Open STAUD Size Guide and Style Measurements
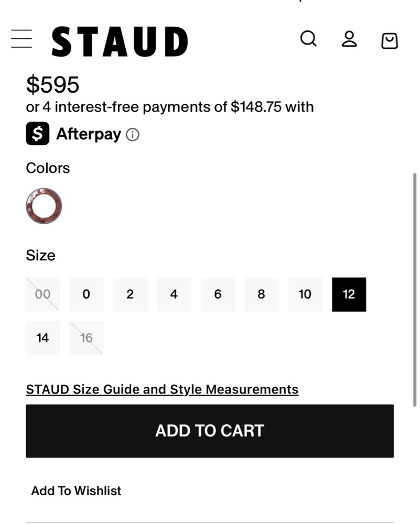Image resolution: width=420 pixels, height=524 pixels. pos(162,389)
